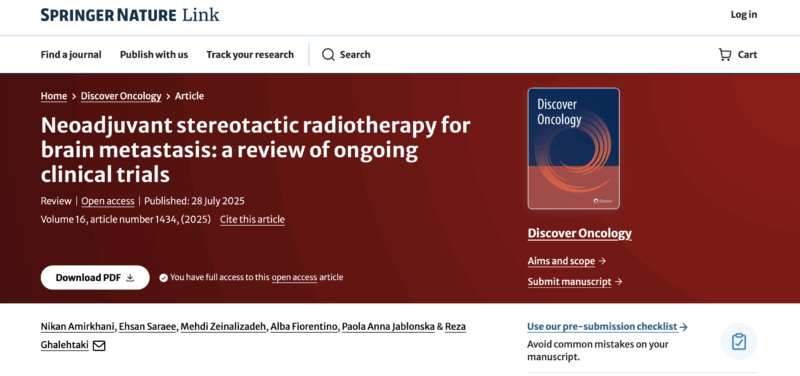This screenshot has height=376, width=800.
Task: Click Log in
Action: [744, 15]
